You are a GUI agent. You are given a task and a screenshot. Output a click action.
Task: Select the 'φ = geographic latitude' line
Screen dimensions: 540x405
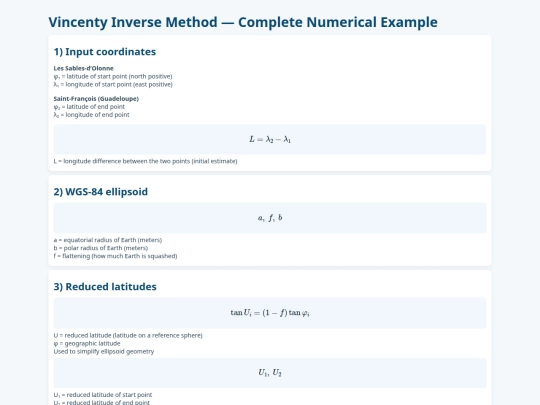[x=87, y=343]
